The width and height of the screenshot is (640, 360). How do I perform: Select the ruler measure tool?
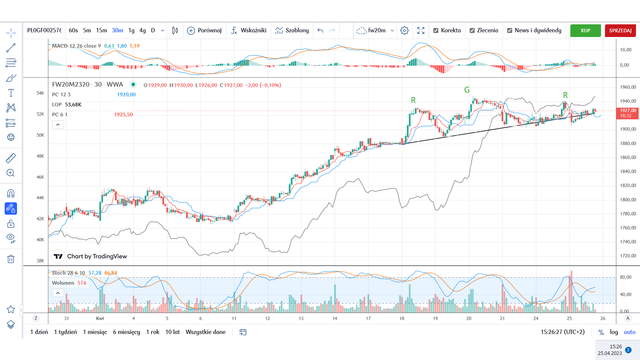pyautogui.click(x=11, y=158)
